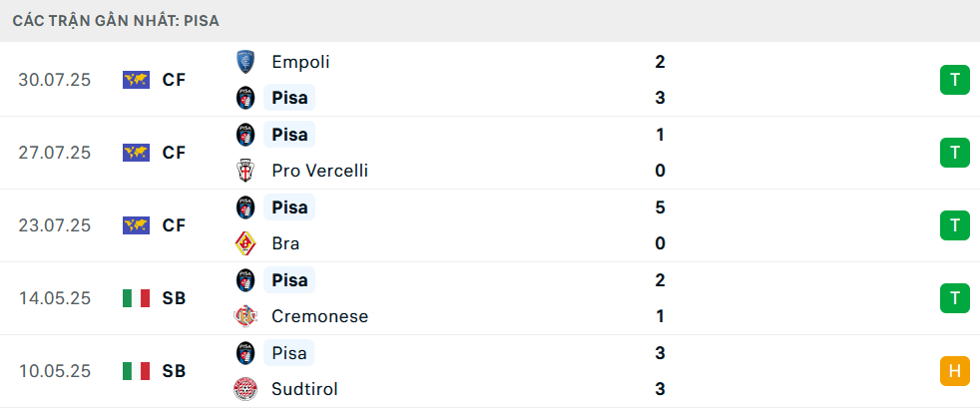Click the SB league label on 14.05.25
Image resolution: width=980 pixels, height=411 pixels.
point(175,298)
